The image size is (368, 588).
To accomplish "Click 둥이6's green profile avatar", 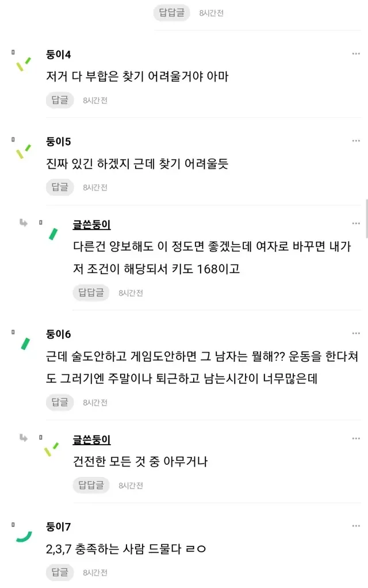I will pos(25,343).
